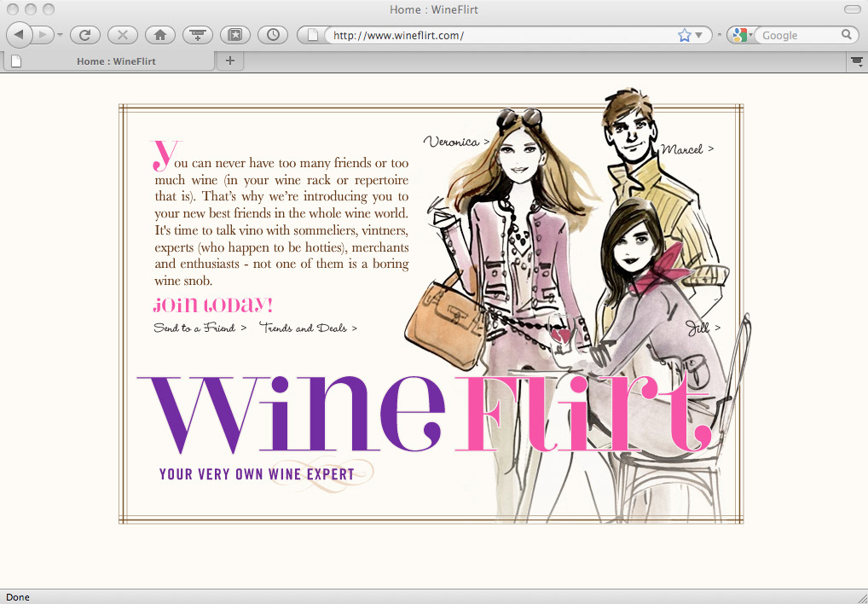
Task: Click the Done status bar text
Action: 18,597
